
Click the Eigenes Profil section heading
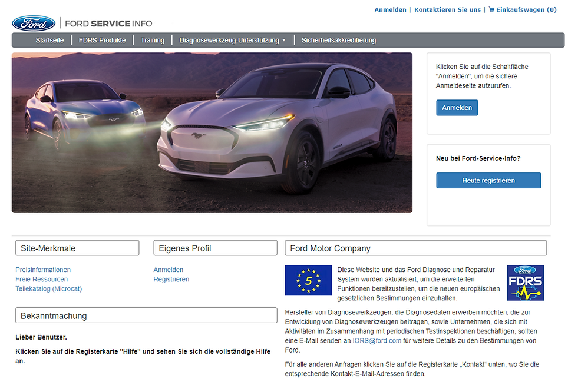pyautogui.click(x=215, y=248)
